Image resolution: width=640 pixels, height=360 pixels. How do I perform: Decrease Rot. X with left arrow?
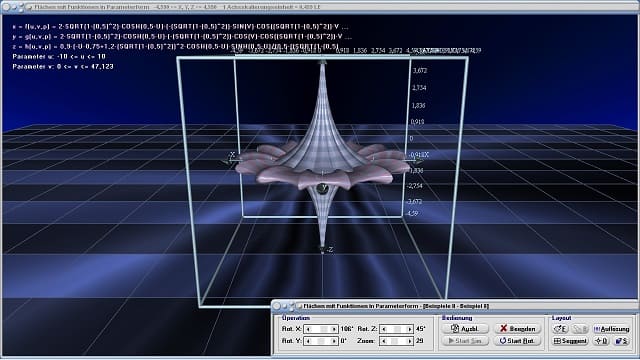point(308,329)
